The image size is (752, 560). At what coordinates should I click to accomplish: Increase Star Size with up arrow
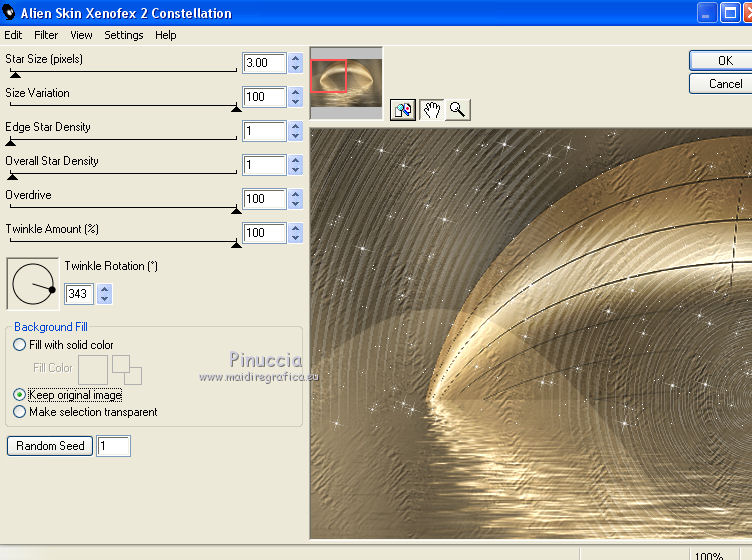click(x=296, y=58)
